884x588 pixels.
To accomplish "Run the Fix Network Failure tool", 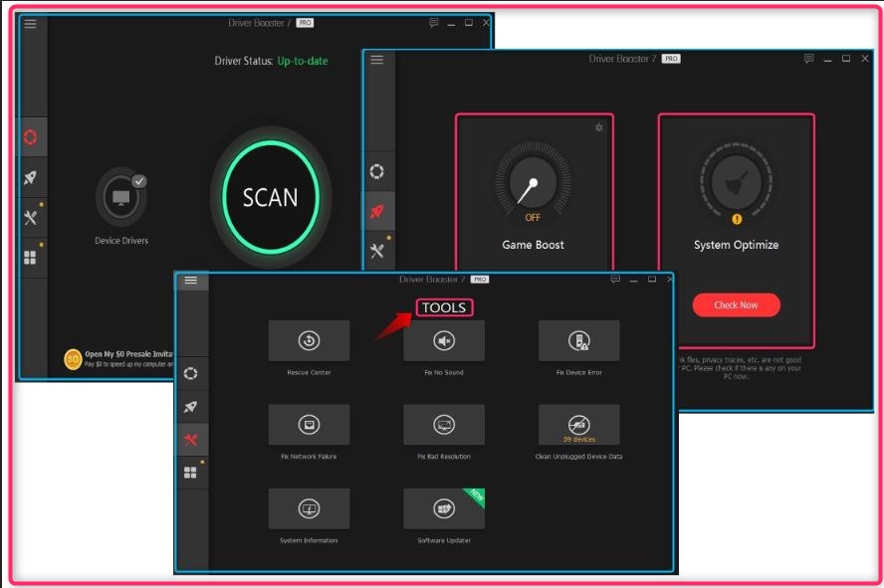I will point(309,425).
